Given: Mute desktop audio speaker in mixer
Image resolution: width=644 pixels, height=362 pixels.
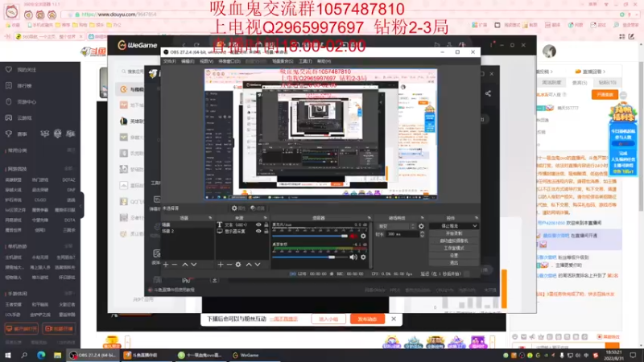Looking at the screenshot, I should pyautogui.click(x=353, y=257).
